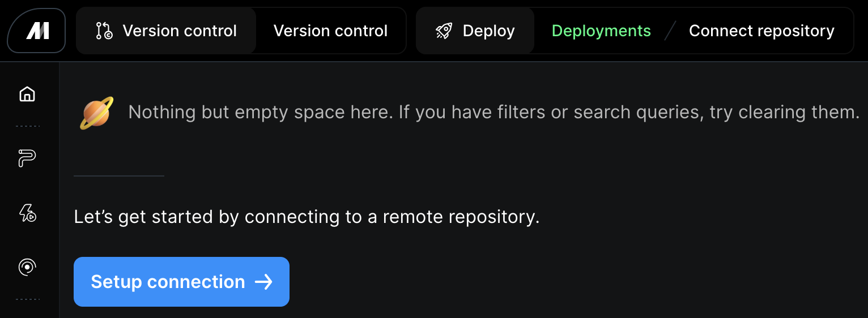
Task: Click the git branch icon for Version control
Action: click(x=104, y=31)
